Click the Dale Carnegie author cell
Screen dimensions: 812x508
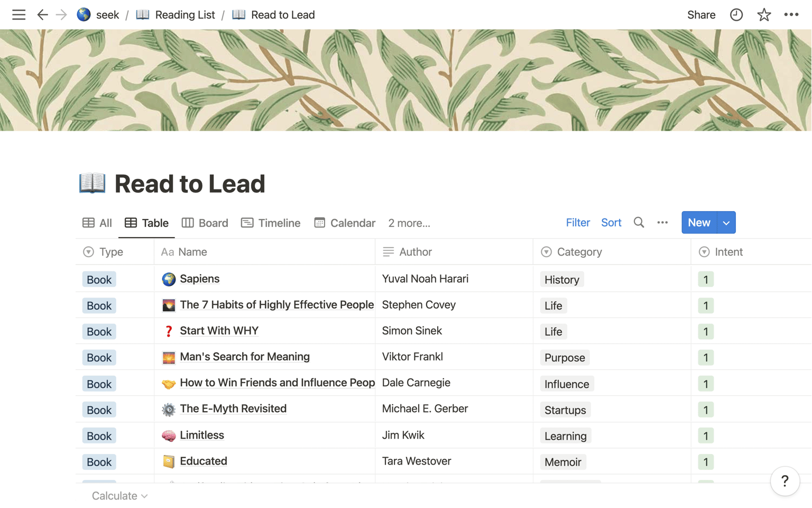[454, 383]
